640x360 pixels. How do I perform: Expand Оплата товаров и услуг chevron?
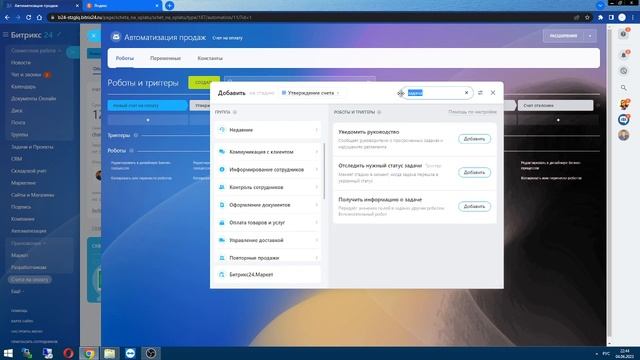[x=316, y=222]
